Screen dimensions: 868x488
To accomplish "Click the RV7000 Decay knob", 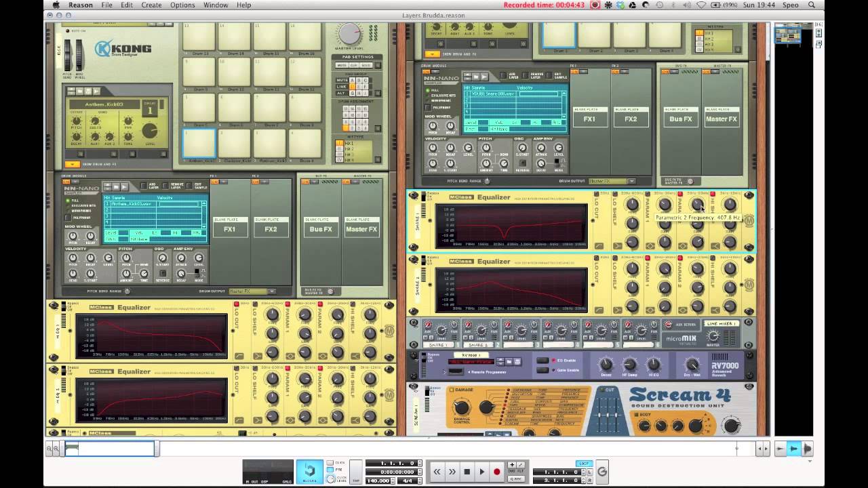I will (606, 364).
